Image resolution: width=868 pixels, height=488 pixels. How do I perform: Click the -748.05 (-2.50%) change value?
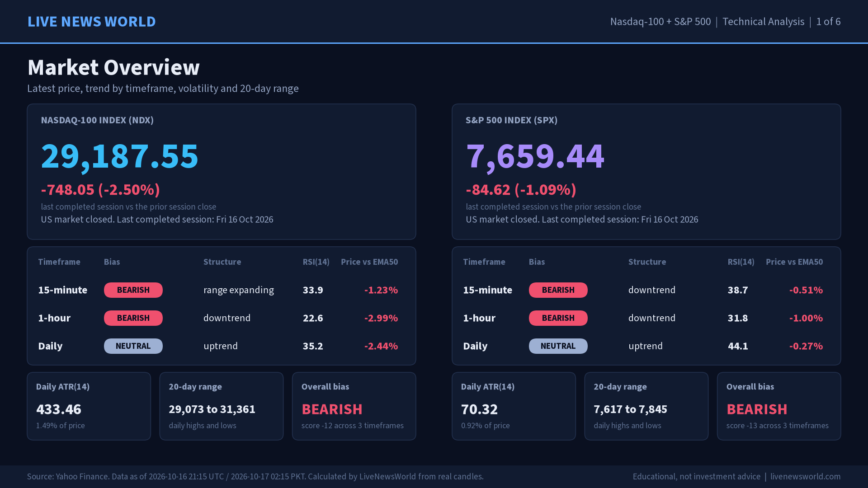click(100, 190)
